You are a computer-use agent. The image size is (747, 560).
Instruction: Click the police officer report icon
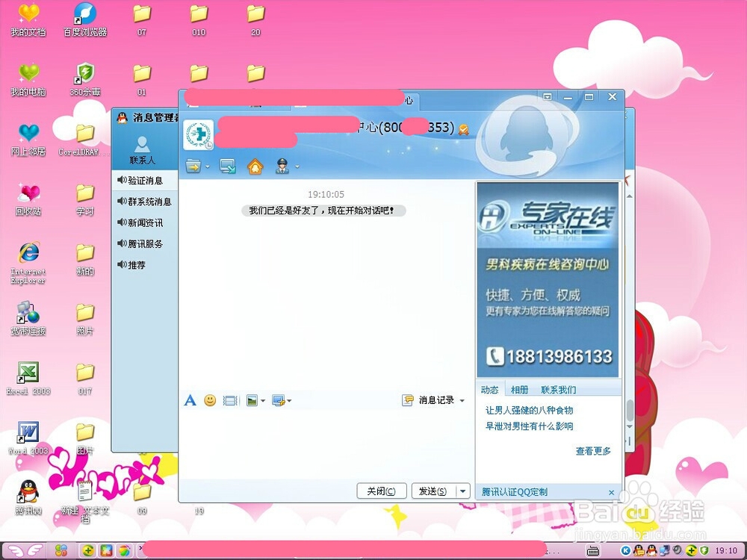(282, 167)
